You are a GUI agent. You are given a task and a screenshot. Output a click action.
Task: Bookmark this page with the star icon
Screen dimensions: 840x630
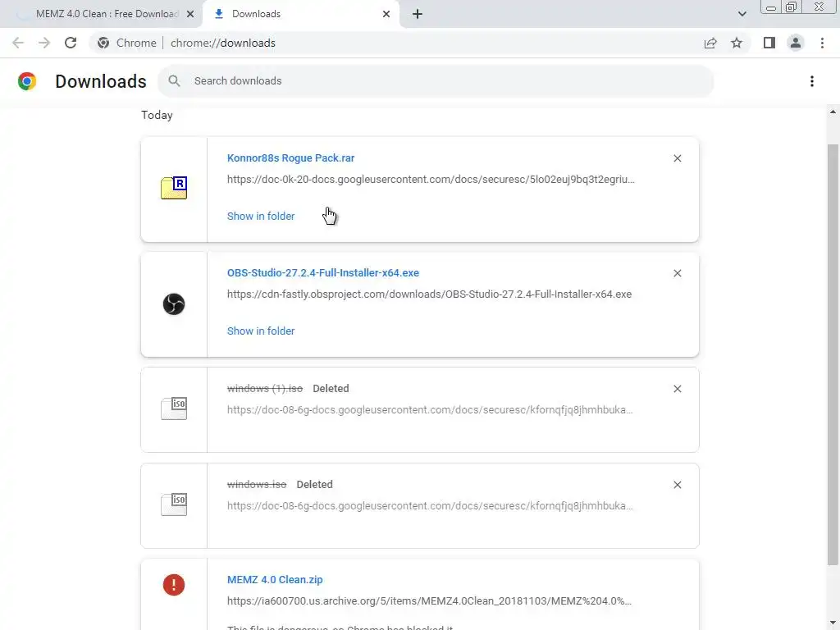[x=737, y=43]
